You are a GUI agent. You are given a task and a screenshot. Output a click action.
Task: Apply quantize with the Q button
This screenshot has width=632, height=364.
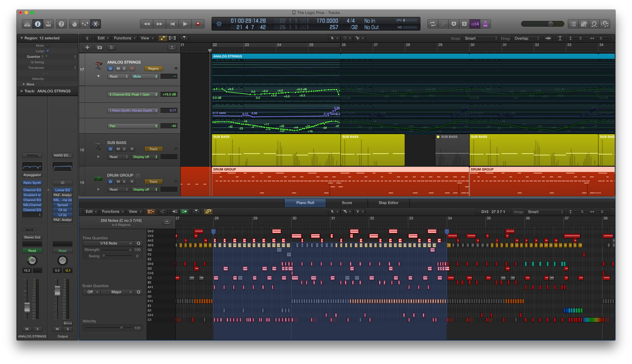tap(138, 243)
